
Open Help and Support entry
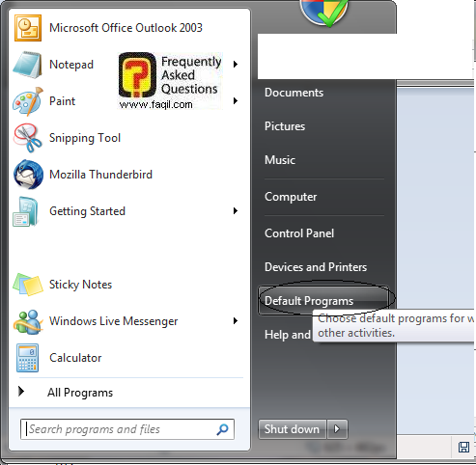point(287,335)
